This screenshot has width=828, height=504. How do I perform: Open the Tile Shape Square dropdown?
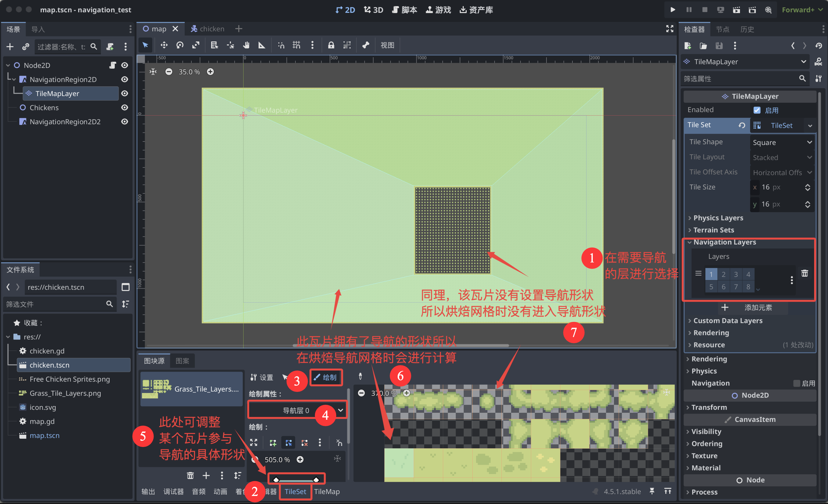(782, 142)
